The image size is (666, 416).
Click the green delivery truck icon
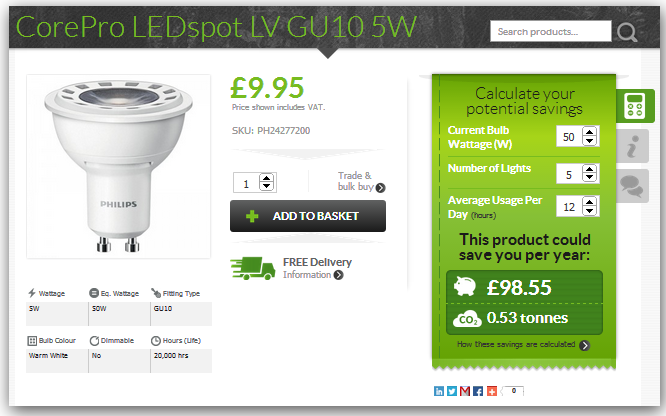[x=253, y=268]
